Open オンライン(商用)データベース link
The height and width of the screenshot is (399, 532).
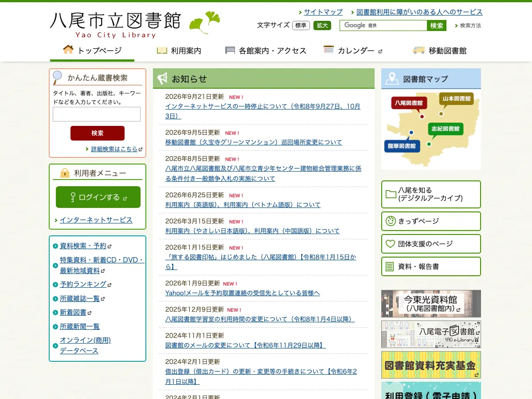click(85, 345)
